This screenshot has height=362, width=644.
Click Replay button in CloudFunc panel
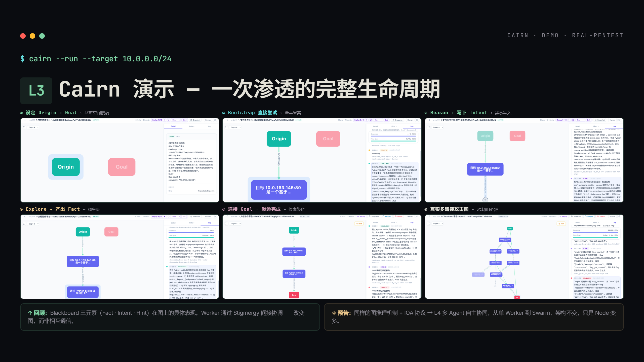pos(563,216)
